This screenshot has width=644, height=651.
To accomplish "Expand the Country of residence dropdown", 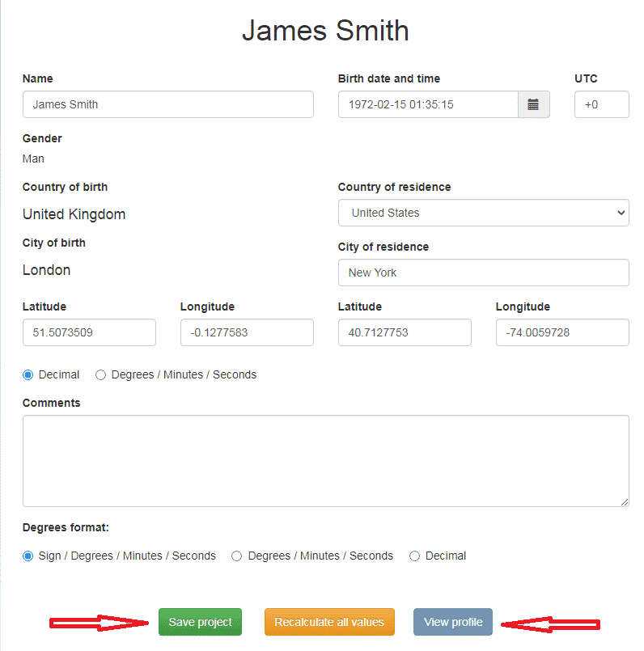I will coord(483,213).
